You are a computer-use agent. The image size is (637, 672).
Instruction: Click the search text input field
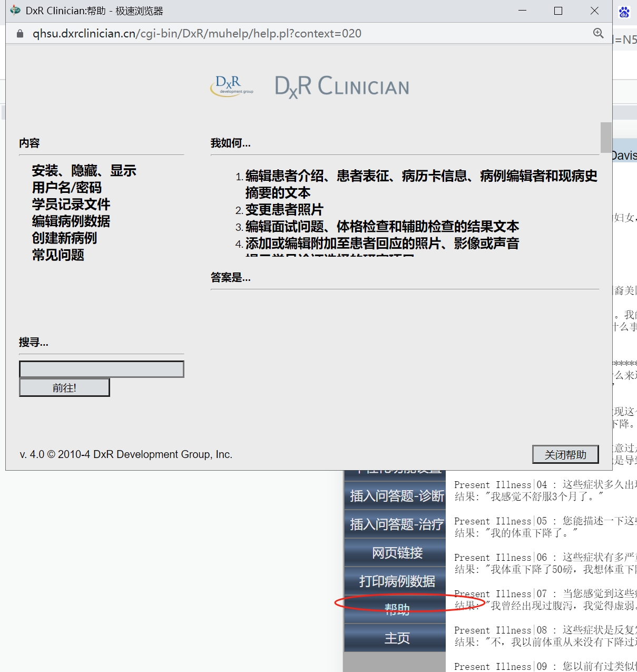pos(102,369)
